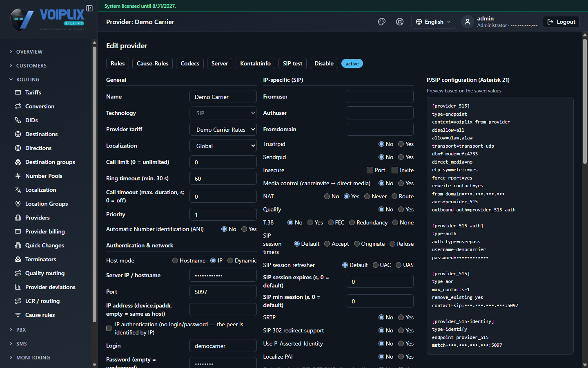Open the theme palette icon
588x368 pixels.
click(382, 22)
